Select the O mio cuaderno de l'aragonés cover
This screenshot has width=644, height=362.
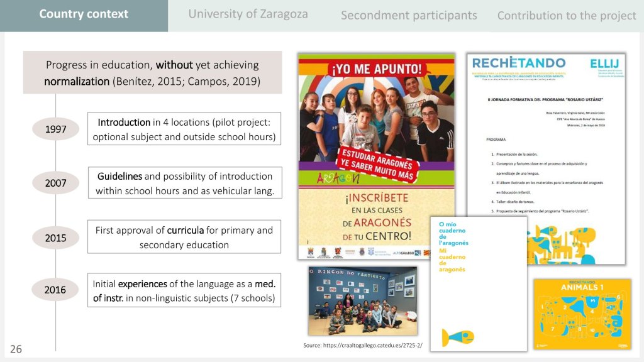pos(478,284)
